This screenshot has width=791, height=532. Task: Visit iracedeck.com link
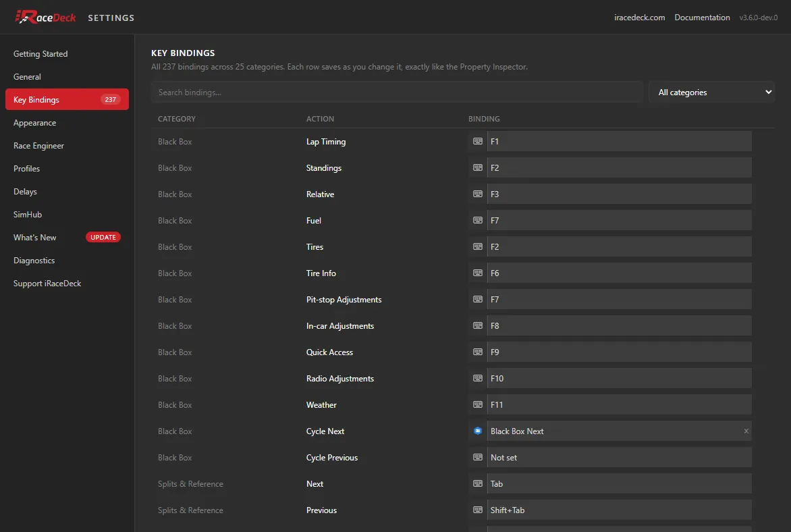tap(639, 17)
